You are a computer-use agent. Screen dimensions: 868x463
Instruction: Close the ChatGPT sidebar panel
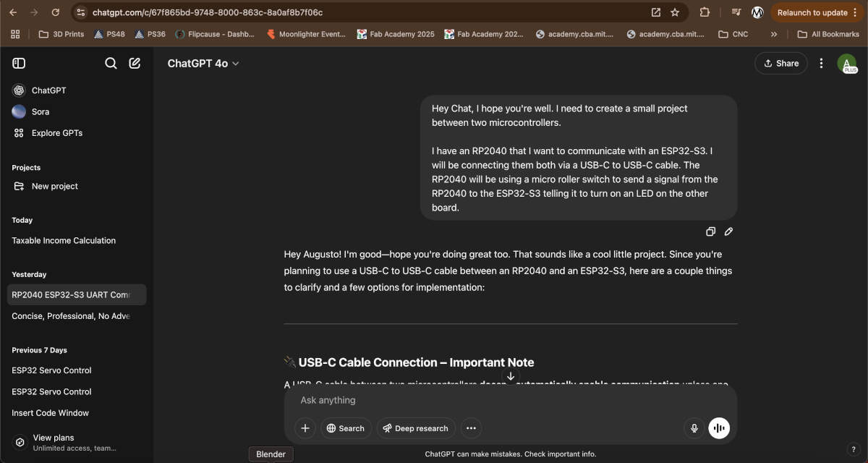19,64
